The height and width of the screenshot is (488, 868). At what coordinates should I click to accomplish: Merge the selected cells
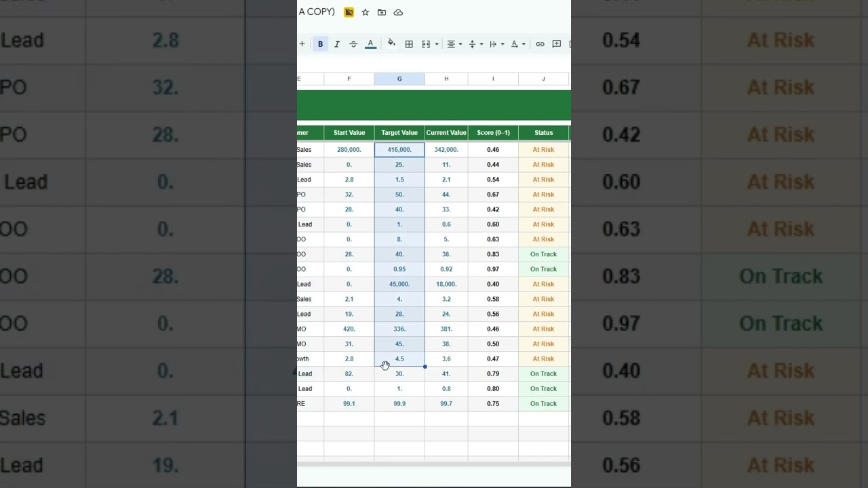[426, 44]
